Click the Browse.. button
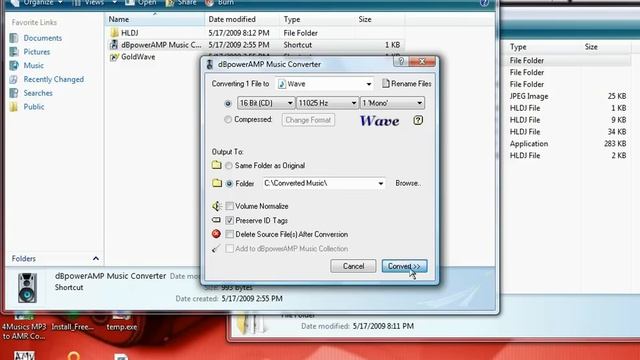640x360 pixels. (x=408, y=183)
